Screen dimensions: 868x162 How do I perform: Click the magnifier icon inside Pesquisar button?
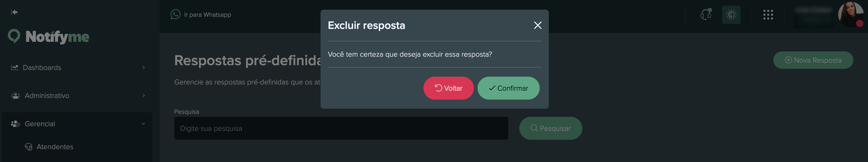[534, 128]
